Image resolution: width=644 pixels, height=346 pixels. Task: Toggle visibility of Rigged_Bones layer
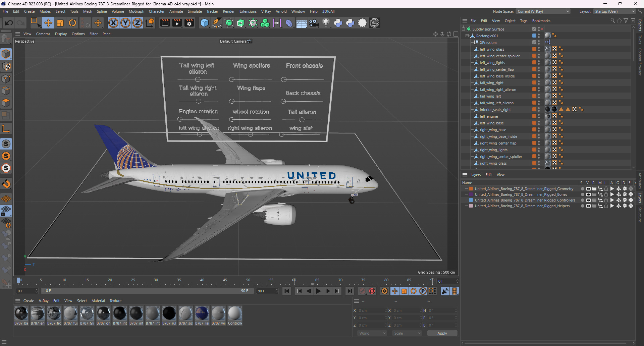pyautogui.click(x=588, y=194)
